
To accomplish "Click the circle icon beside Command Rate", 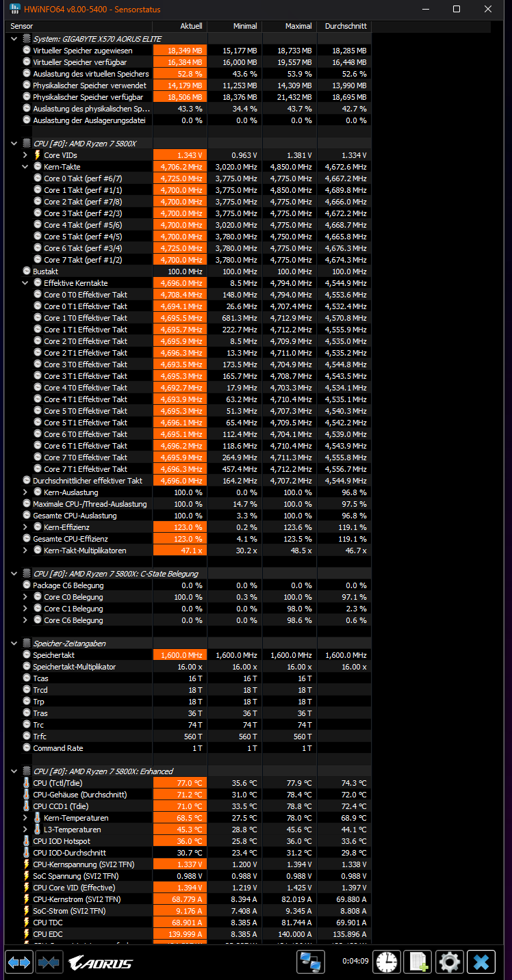I will pos(27,748).
